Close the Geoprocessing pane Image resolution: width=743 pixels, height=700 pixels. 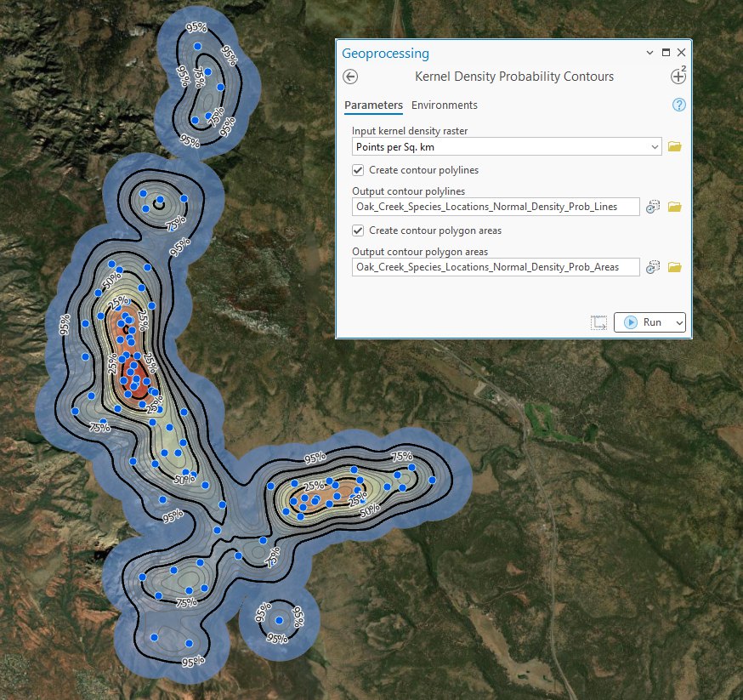pos(681,52)
